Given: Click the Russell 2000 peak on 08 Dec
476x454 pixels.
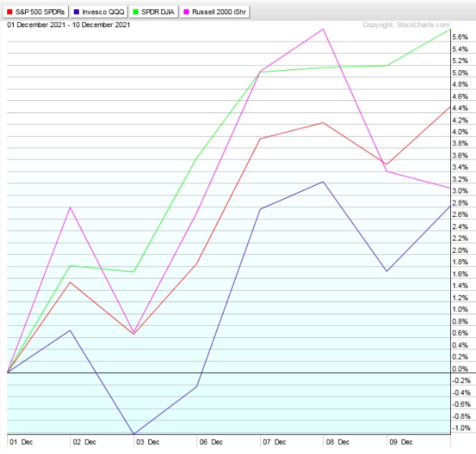Looking at the screenshot, I should pos(323,29).
